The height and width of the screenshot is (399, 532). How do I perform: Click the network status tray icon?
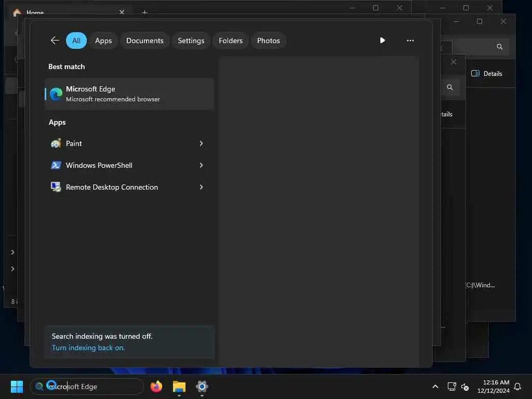point(451,387)
